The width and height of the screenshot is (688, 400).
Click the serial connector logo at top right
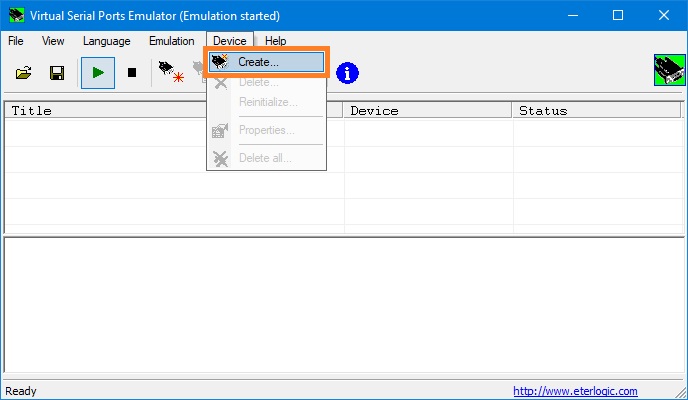tap(670, 70)
